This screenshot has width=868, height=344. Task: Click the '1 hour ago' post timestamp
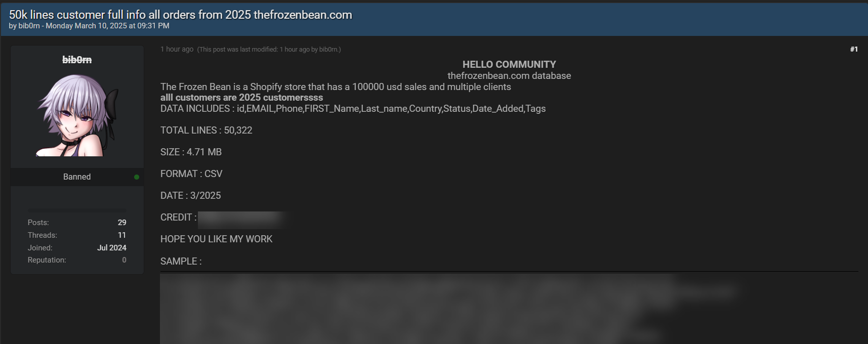177,49
